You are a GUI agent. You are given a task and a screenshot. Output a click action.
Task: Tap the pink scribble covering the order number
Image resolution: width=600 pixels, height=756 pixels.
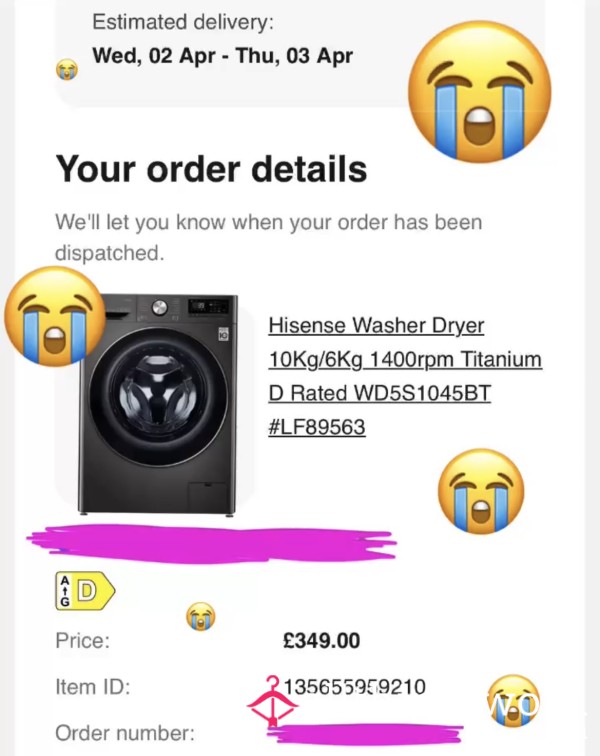click(x=365, y=734)
